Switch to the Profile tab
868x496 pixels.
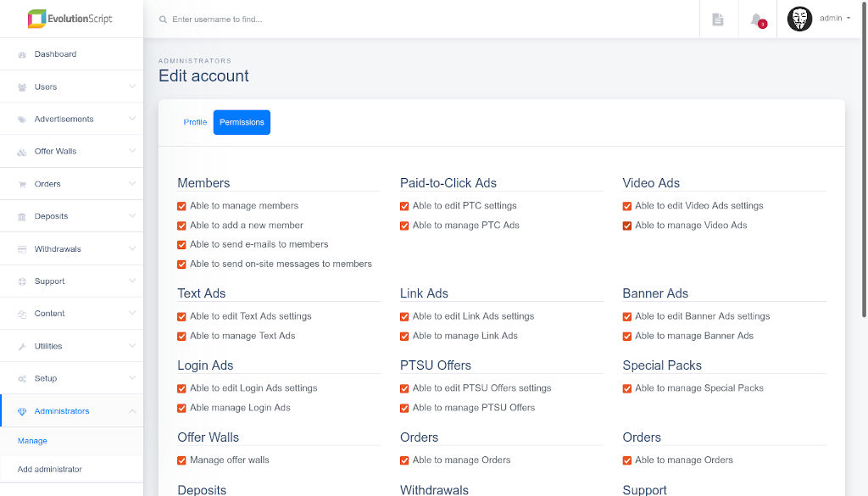point(195,122)
